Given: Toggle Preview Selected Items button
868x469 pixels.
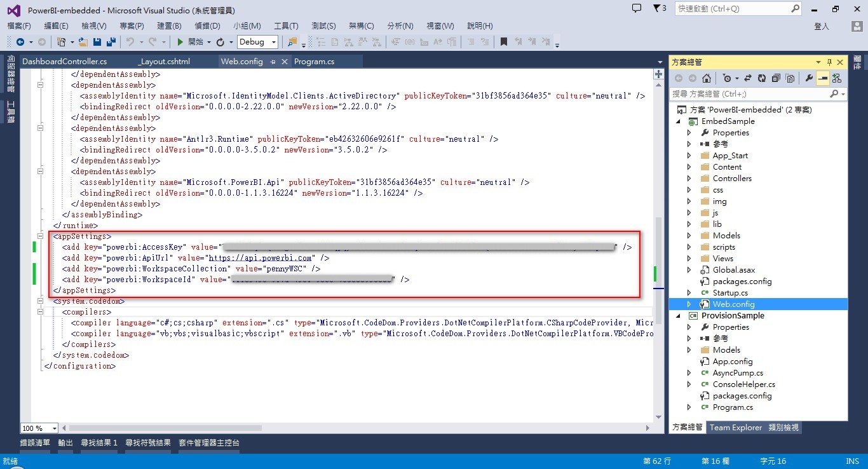Looking at the screenshot, I should pyautogui.click(x=823, y=78).
